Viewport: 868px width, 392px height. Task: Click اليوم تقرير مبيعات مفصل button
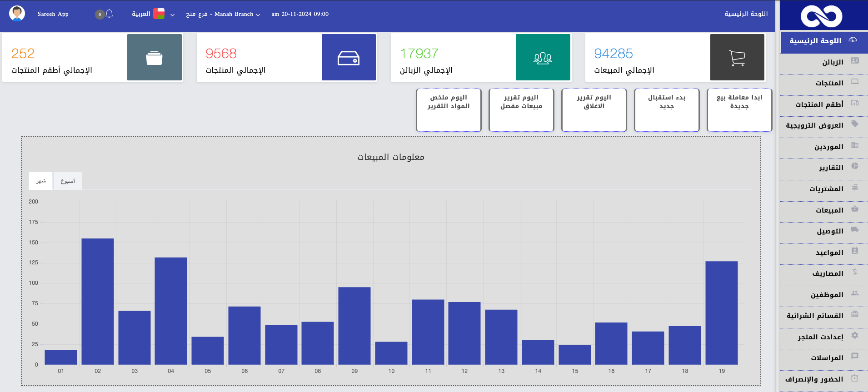point(521,110)
